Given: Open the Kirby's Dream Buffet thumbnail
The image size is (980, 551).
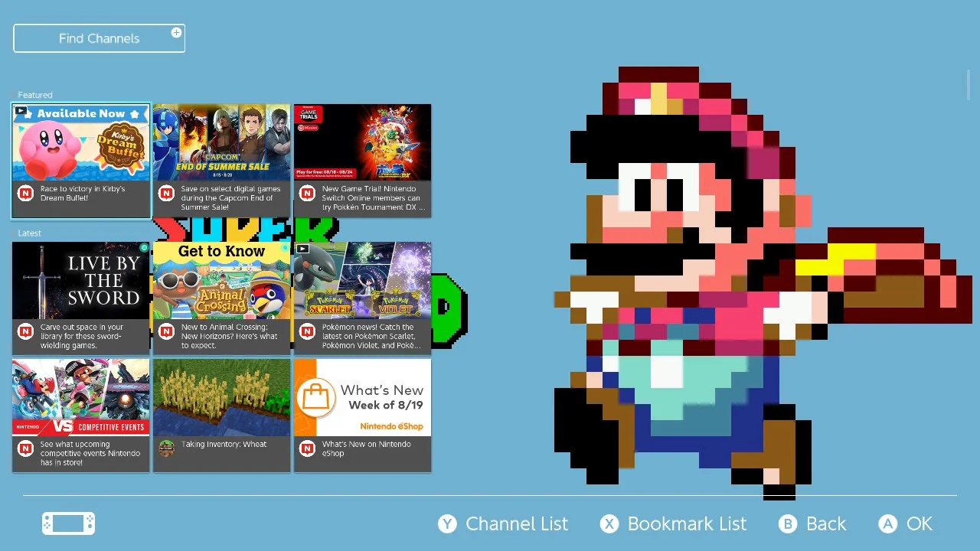Looking at the screenshot, I should pos(81,142).
